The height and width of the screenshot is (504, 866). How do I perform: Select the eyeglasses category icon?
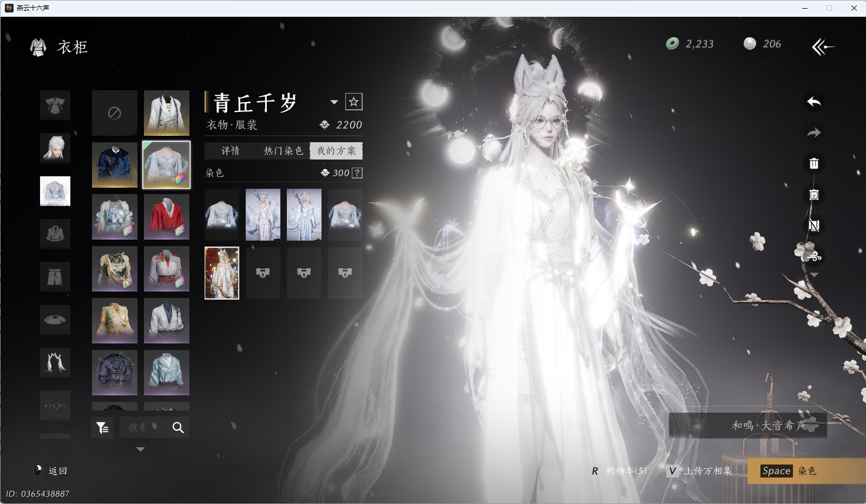click(55, 406)
